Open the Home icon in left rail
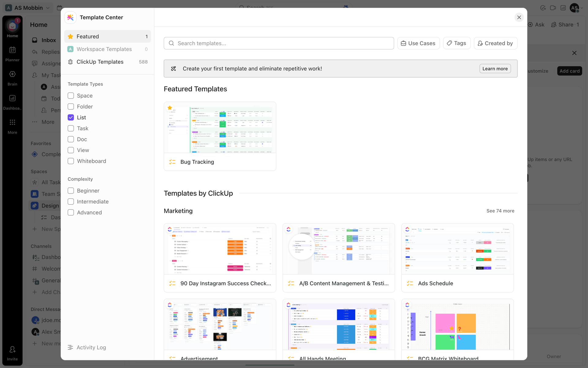This screenshot has width=588, height=368. click(x=12, y=26)
